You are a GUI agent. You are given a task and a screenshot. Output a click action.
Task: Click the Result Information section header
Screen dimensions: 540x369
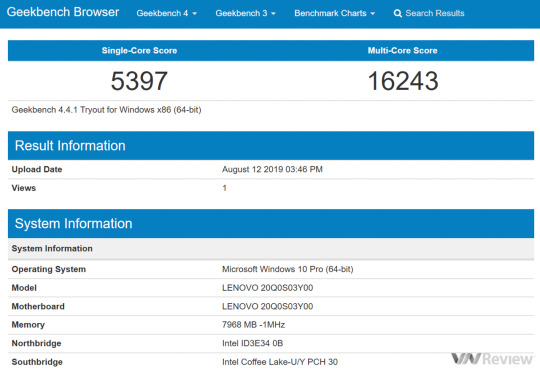(271, 145)
